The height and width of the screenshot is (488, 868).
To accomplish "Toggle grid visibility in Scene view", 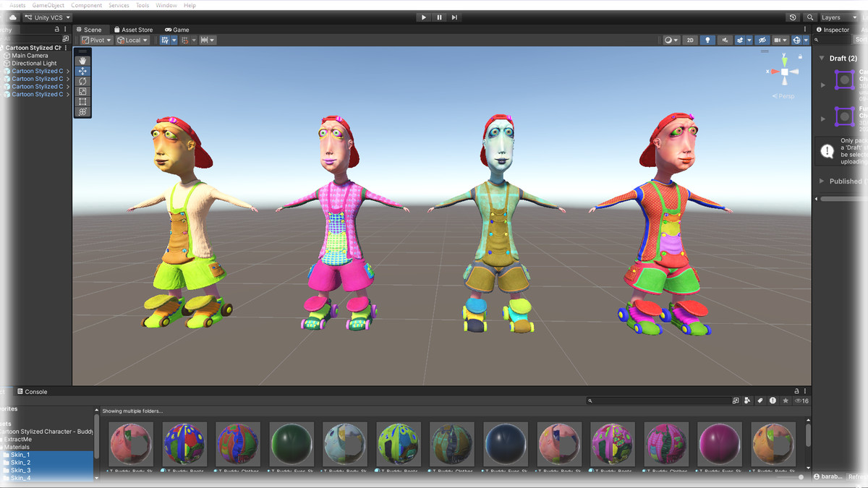I will [165, 40].
